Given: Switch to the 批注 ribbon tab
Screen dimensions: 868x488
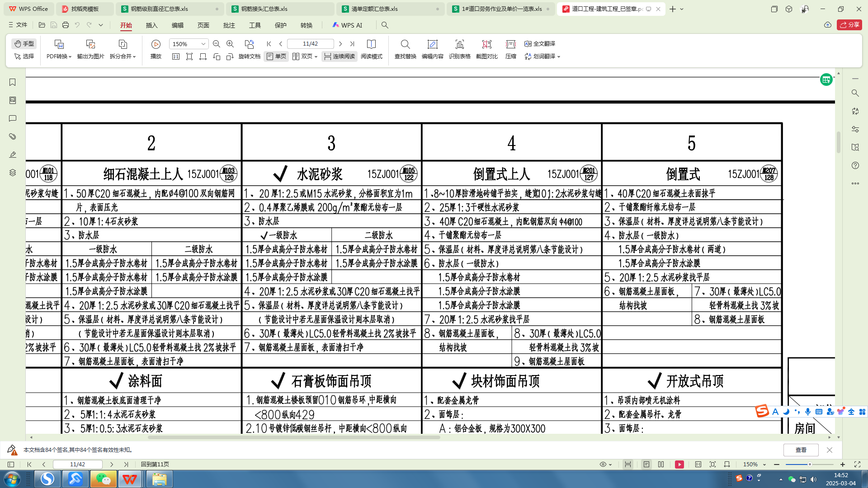Looking at the screenshot, I should 229,25.
